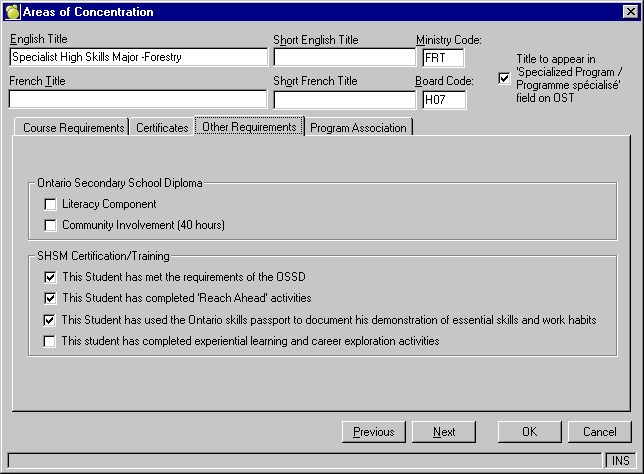Check experiential learning and career exploration activities
Viewport: 644px width, 474px height.
pyautogui.click(x=51, y=341)
